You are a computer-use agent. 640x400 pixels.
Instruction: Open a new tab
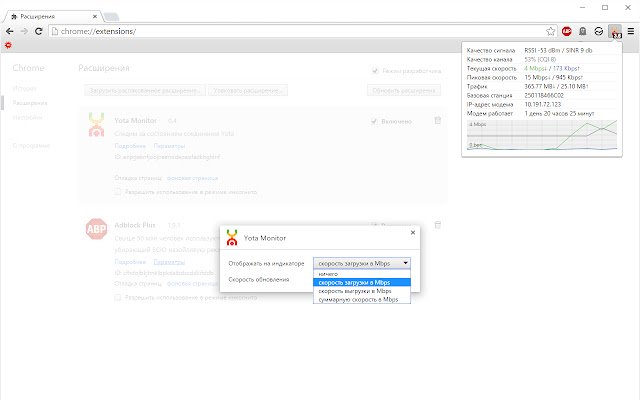pyautogui.click(x=111, y=17)
